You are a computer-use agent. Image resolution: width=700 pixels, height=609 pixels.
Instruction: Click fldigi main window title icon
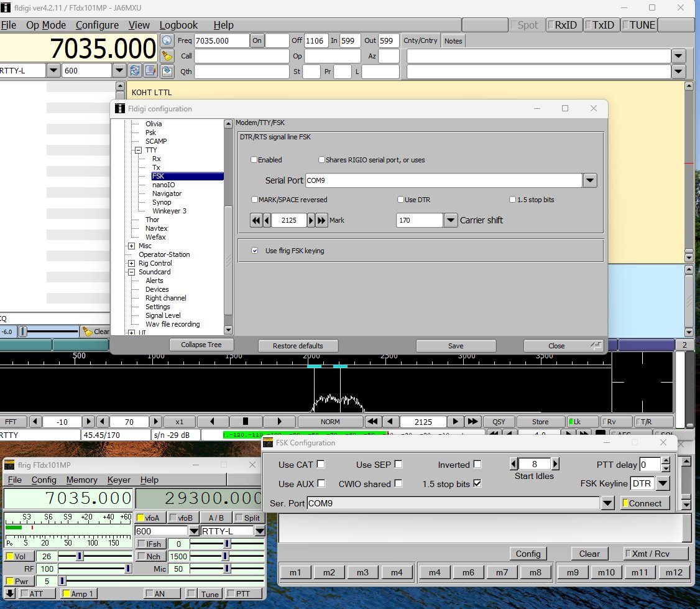point(6,7)
